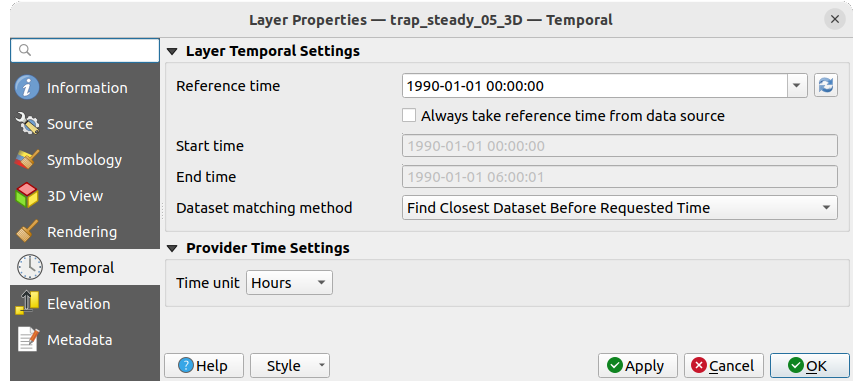The image size is (863, 391).
Task: Click the Temporal clock icon
Action: (29, 268)
